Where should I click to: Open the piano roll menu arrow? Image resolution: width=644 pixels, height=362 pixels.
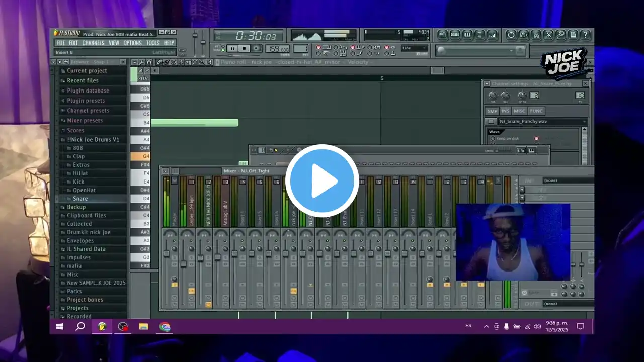134,62
